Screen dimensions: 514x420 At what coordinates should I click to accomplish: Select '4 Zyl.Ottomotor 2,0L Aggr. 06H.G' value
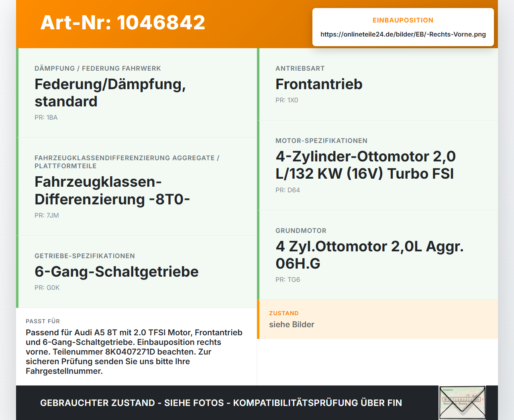[x=369, y=255]
